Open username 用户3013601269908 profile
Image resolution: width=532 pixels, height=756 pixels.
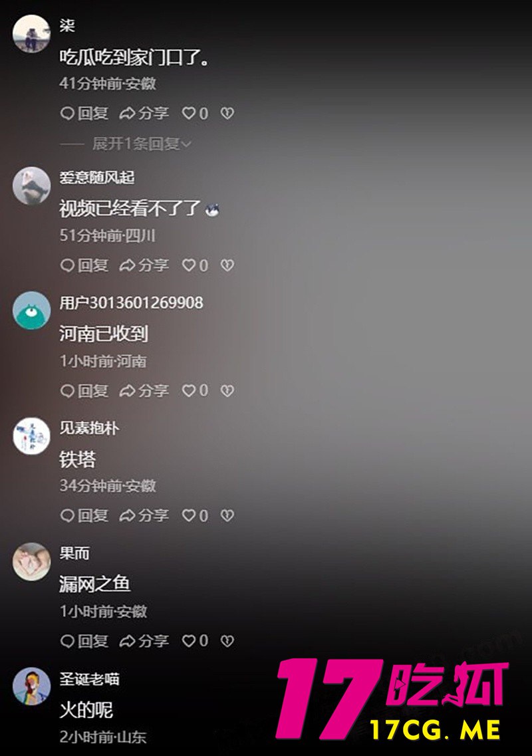131,303
